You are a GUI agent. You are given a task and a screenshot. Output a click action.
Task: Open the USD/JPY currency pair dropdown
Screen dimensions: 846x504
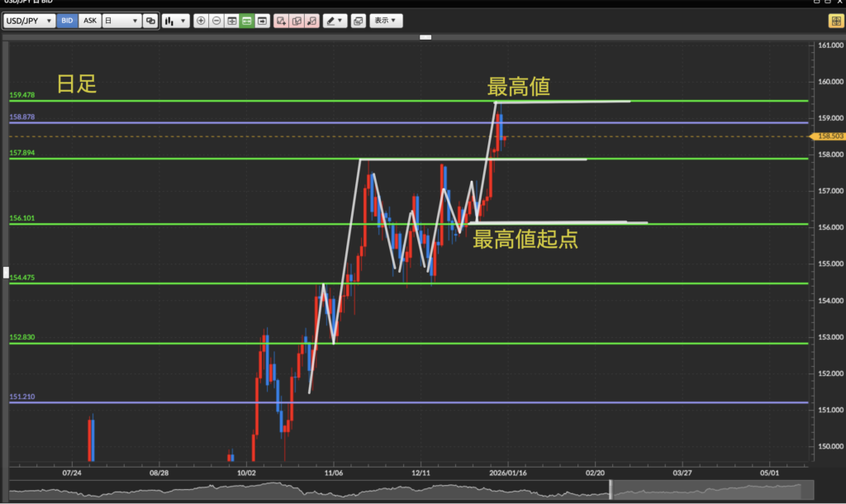click(29, 21)
